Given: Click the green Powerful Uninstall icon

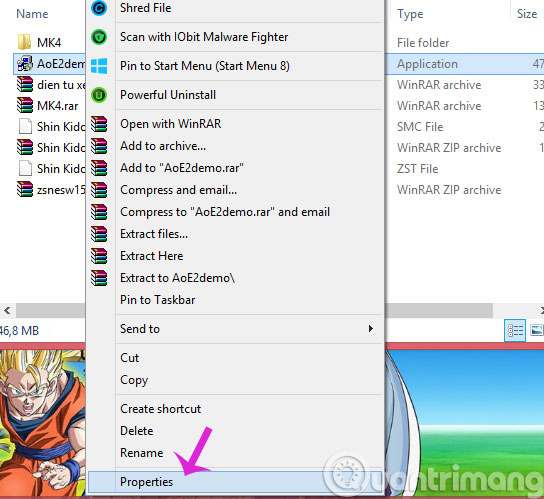Looking at the screenshot, I should coord(99,95).
